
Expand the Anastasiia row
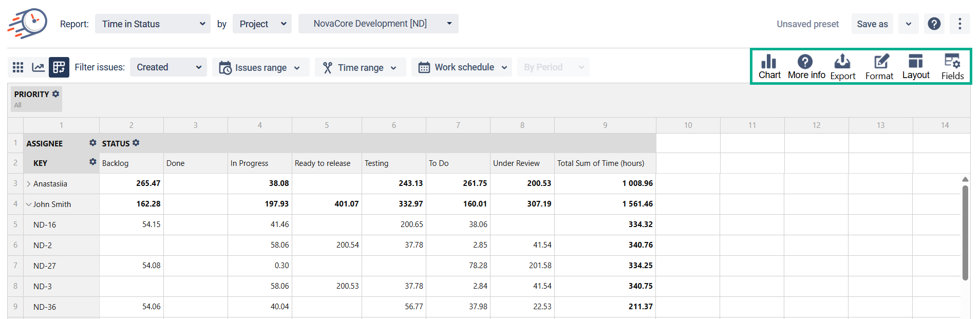(29, 184)
